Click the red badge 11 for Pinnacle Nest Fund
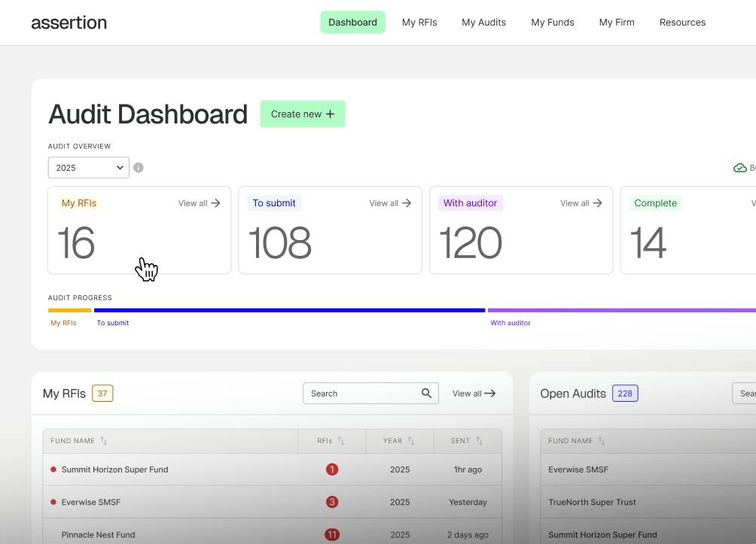Screen dimensions: 756x544 click(x=332, y=535)
